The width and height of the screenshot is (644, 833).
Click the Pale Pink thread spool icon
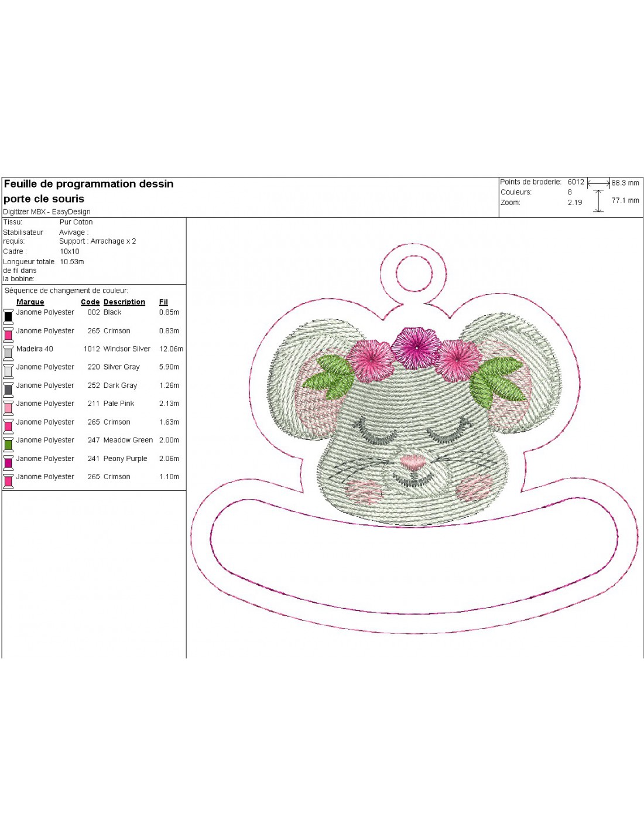(8, 408)
